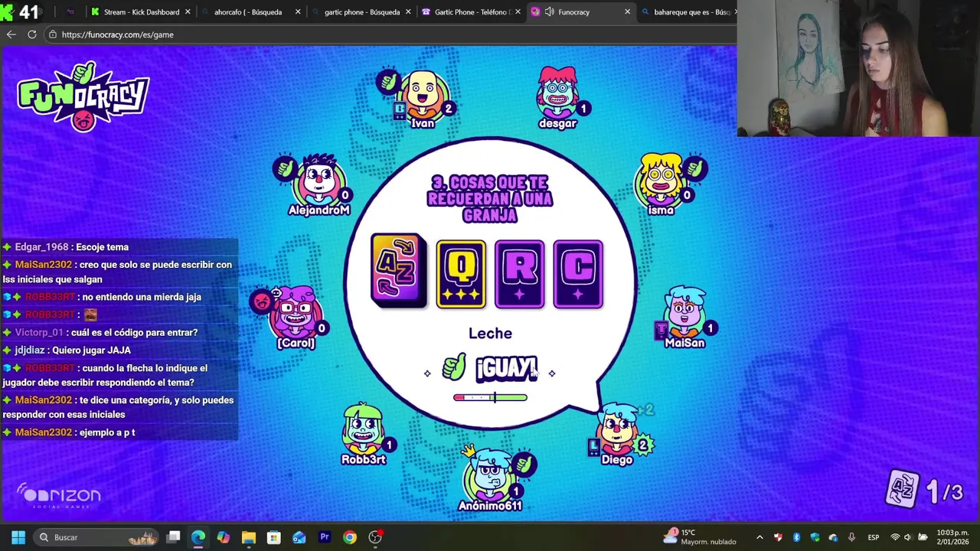Click chat message "MaiSan2302 : ejemplo a p t"
This screenshot has width=980, height=551.
click(69, 432)
